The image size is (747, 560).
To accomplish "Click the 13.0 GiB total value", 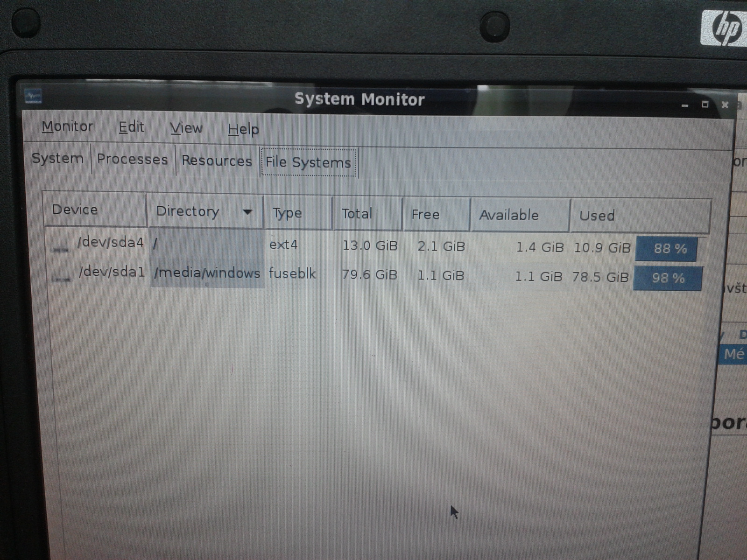I will coord(370,245).
